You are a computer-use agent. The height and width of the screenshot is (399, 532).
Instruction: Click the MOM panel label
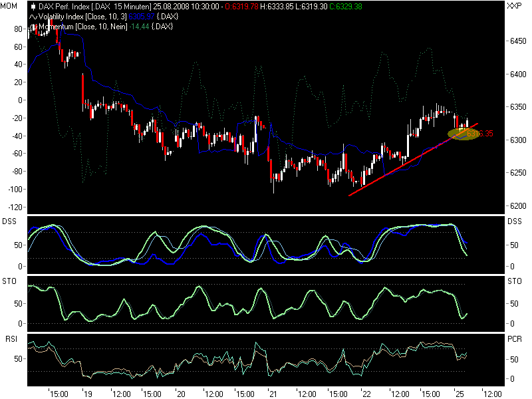click(x=9, y=5)
